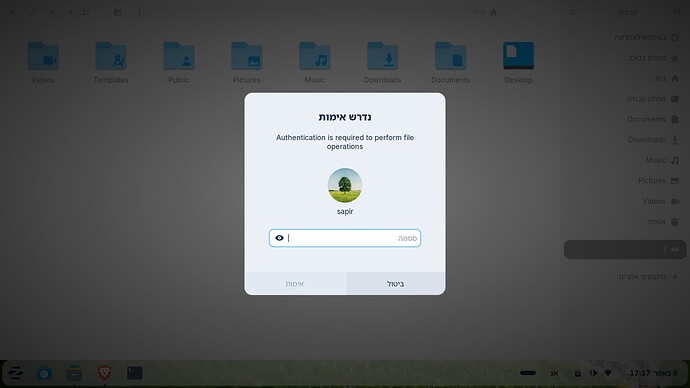690x388 pixels.
Task: Select שולחן עבודה desktop in sidebar
Action: [x=625, y=99]
